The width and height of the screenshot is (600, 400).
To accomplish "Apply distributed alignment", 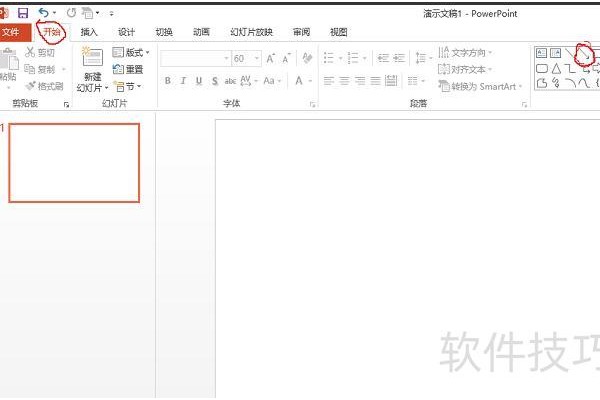I will [x=391, y=81].
